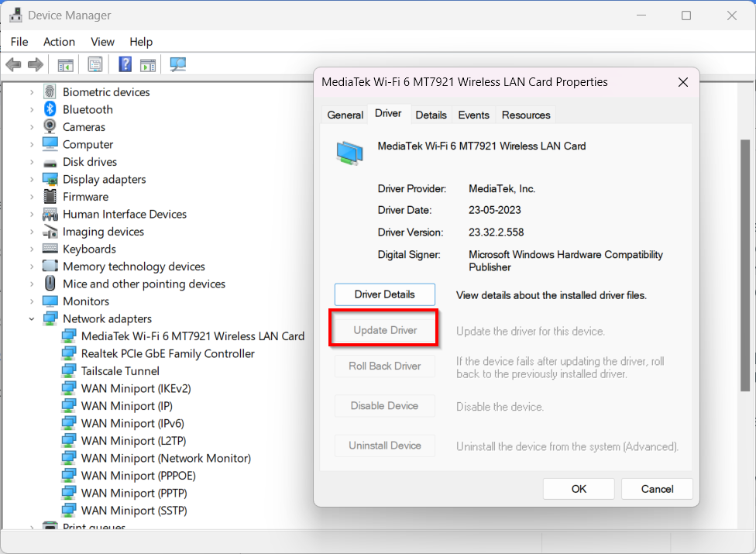Collapse the Network adapters category
The image size is (756, 554).
32,319
